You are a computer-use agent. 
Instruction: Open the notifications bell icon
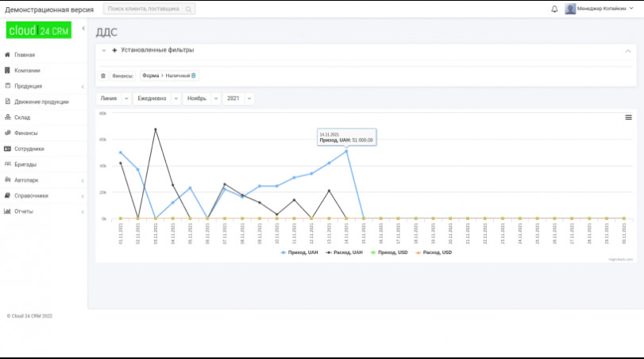tap(554, 9)
